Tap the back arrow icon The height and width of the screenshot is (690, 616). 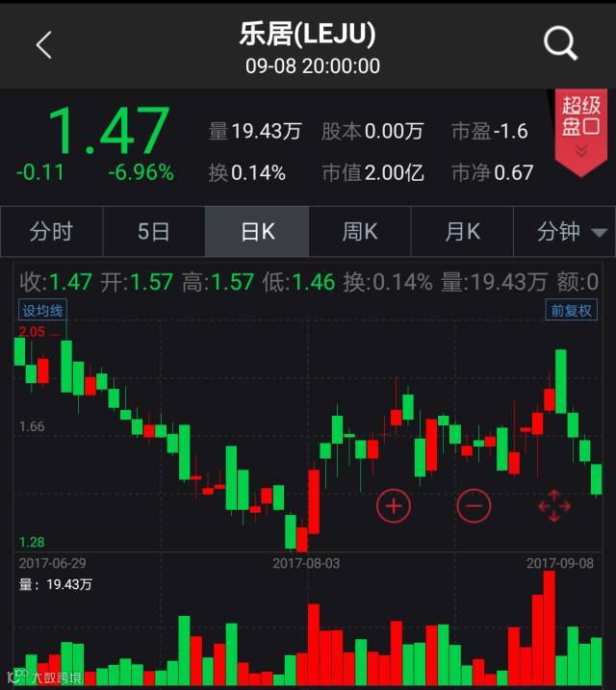[x=44, y=44]
